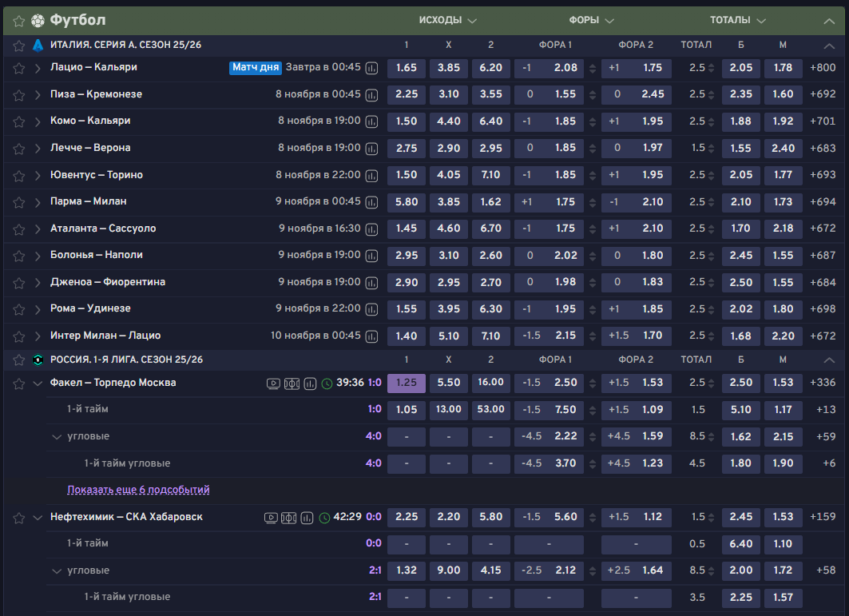Open +800 additional markets for Лацио – Кальяри

pyautogui.click(x=823, y=68)
